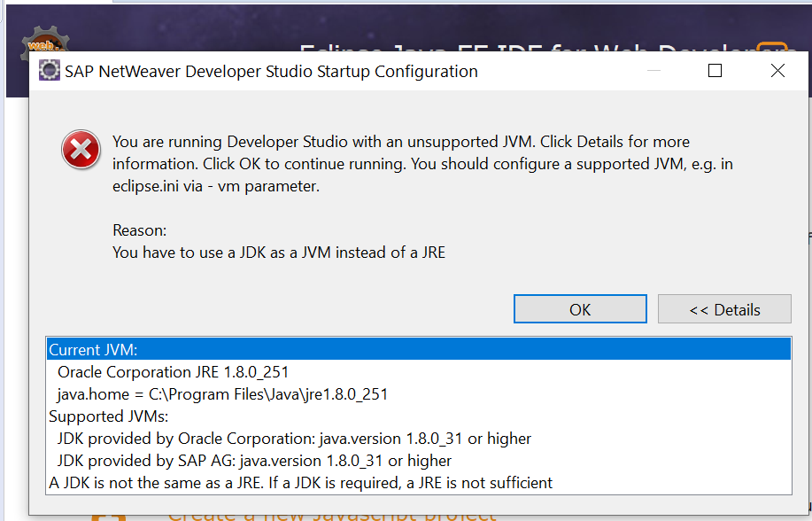The height and width of the screenshot is (521, 812).
Task: Click the Eclipse web gear logo behind dialog
Action: click(x=44, y=39)
